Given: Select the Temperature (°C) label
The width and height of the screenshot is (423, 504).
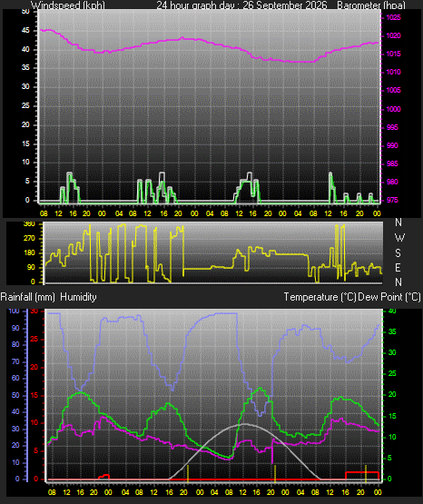Looking at the screenshot, I should (x=320, y=297).
